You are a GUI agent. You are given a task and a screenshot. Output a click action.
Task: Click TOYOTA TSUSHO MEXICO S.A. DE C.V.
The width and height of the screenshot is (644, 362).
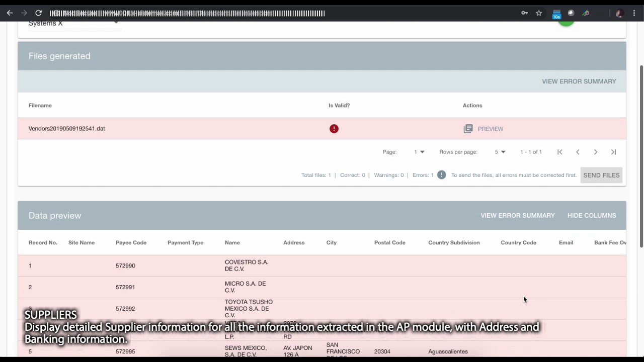pos(249,309)
